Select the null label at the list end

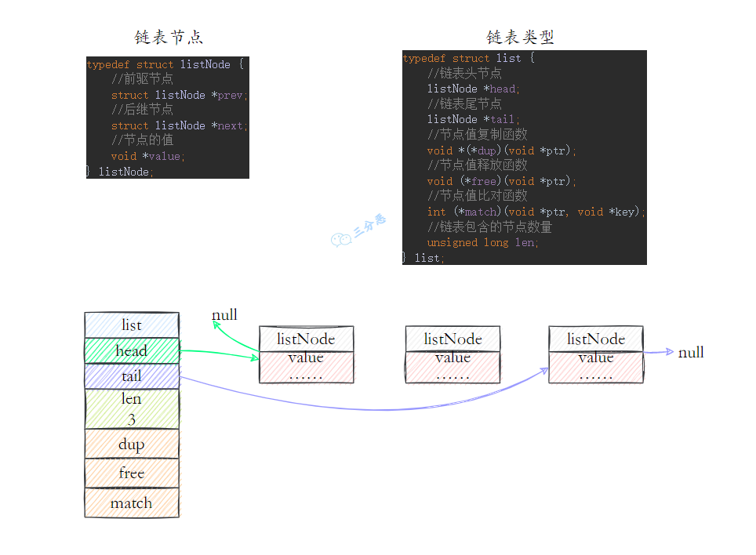tap(691, 353)
